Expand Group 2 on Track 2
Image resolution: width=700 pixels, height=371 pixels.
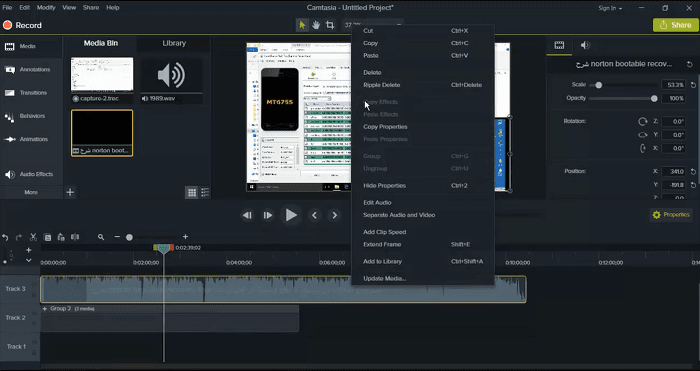45,308
